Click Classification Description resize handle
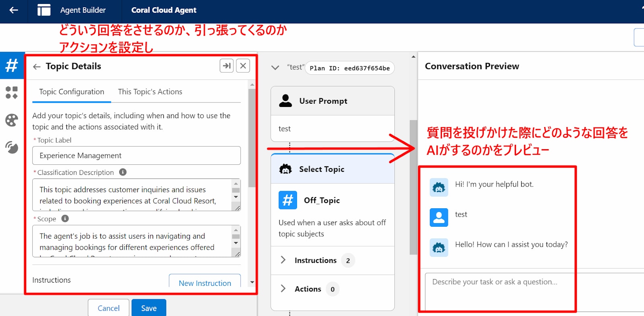This screenshot has height=316, width=644. [237, 208]
